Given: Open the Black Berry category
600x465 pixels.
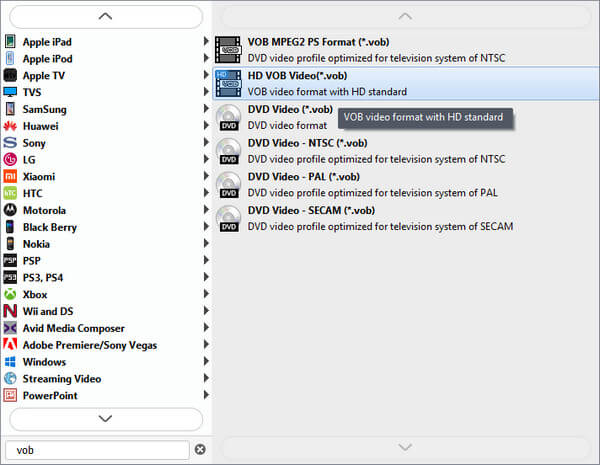Looking at the screenshot, I should (x=106, y=227).
